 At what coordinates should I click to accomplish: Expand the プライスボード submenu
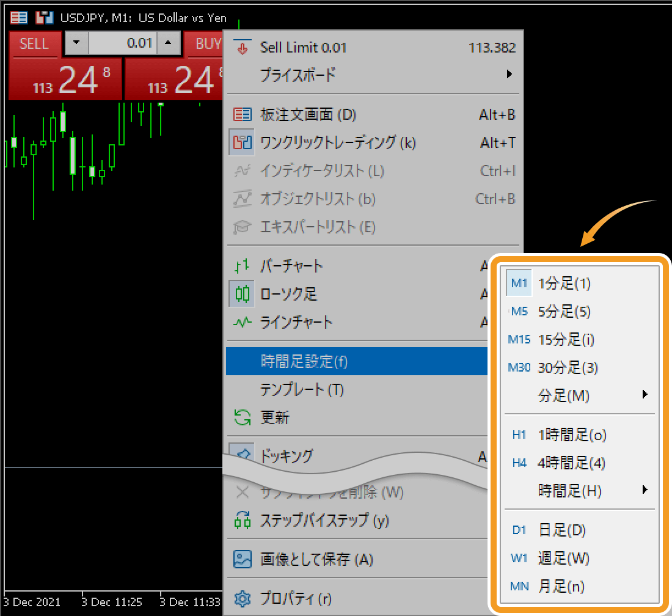(x=374, y=75)
